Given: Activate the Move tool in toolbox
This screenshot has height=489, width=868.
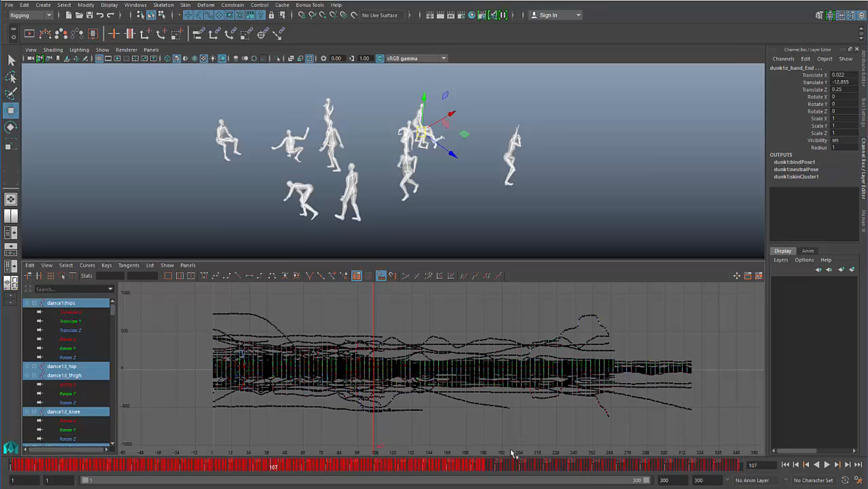Looking at the screenshot, I should (11, 110).
